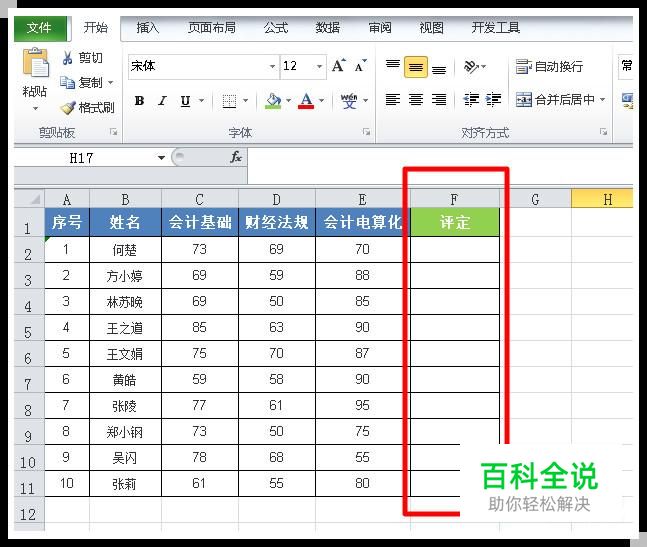Viewport: 647px width, 547px height.
Task: Apply red font color A
Action: (x=306, y=100)
